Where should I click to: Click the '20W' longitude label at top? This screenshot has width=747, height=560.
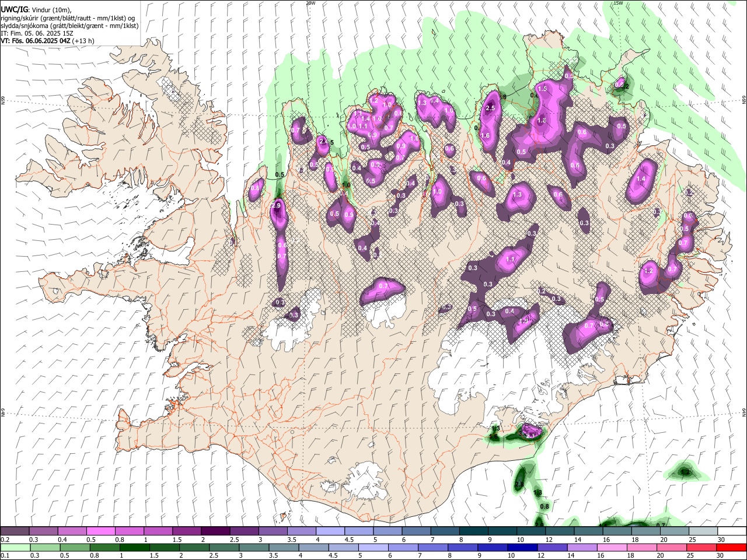pyautogui.click(x=310, y=3)
